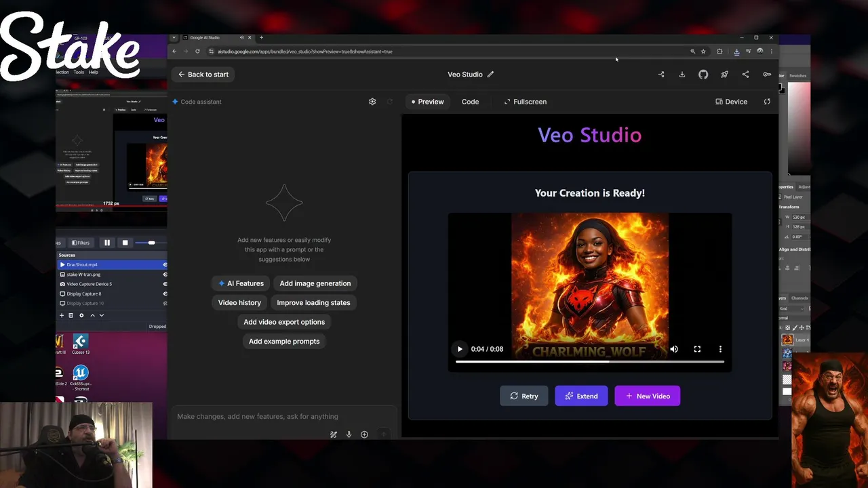Click the Add image generation suggestion
The image size is (868, 488).
(315, 283)
